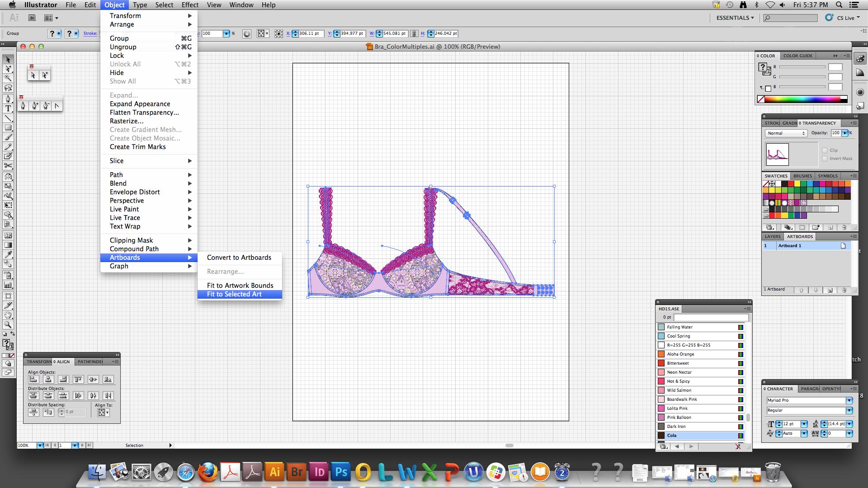Click New Artboard icon in Artboards panel
The height and width of the screenshot is (488, 868).
coord(830,290)
